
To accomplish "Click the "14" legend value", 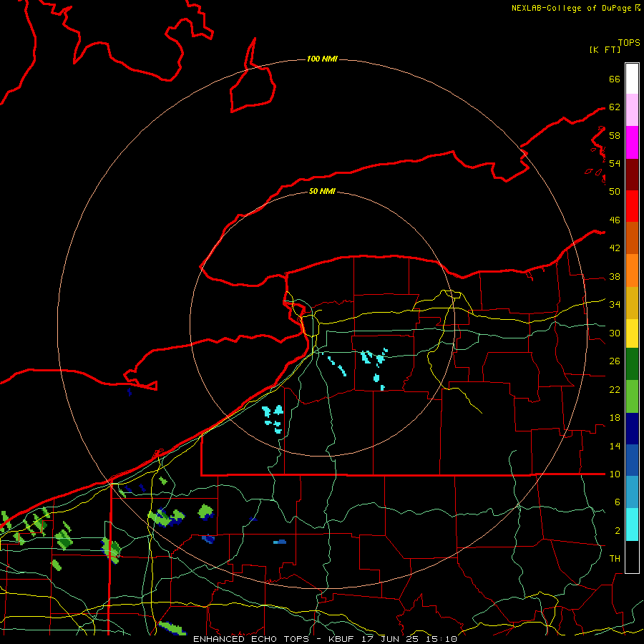I will click(x=615, y=447).
